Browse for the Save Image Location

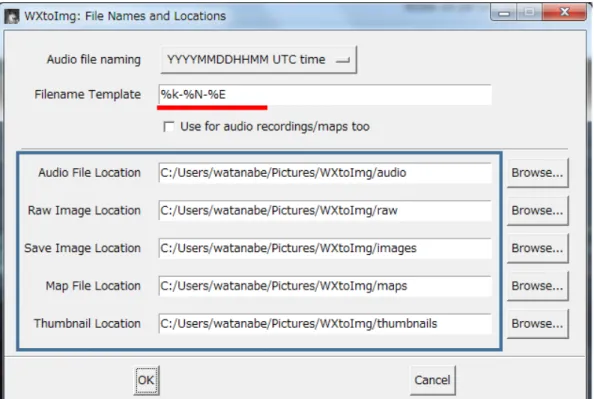tap(538, 248)
